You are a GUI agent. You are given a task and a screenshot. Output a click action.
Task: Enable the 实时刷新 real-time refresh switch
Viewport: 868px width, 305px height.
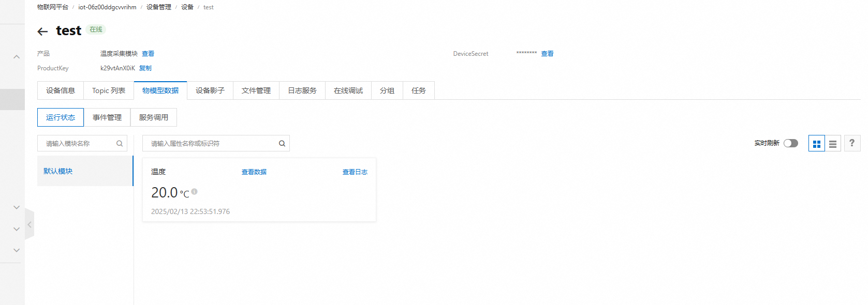790,143
